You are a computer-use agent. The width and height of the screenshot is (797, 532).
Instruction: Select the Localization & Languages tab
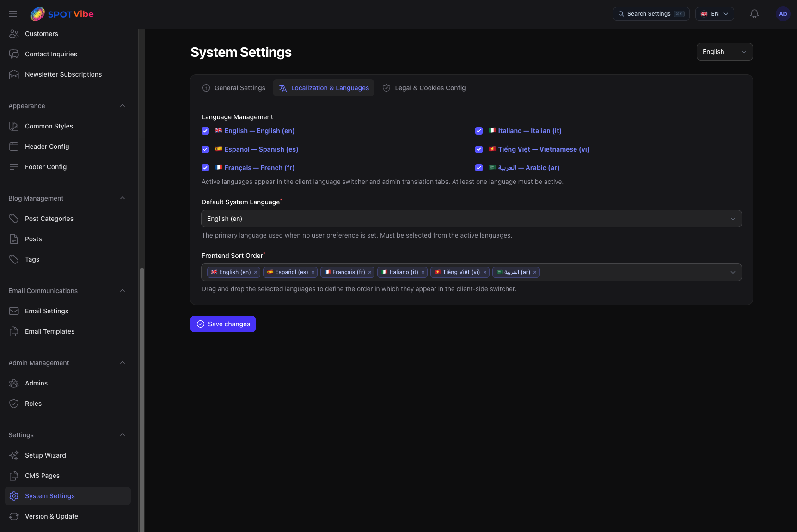[x=324, y=88]
